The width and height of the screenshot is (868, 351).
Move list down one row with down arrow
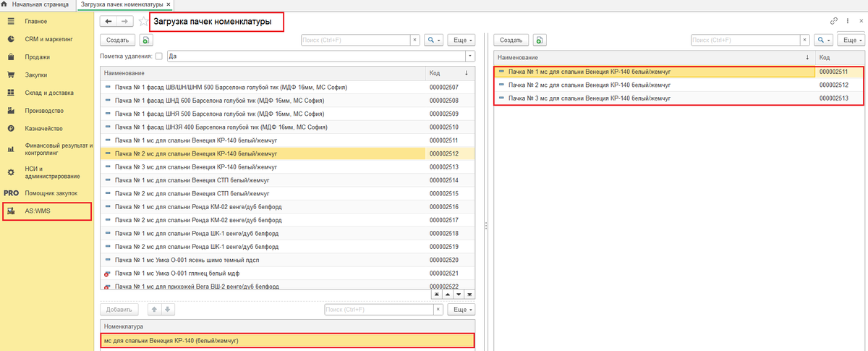click(x=459, y=295)
